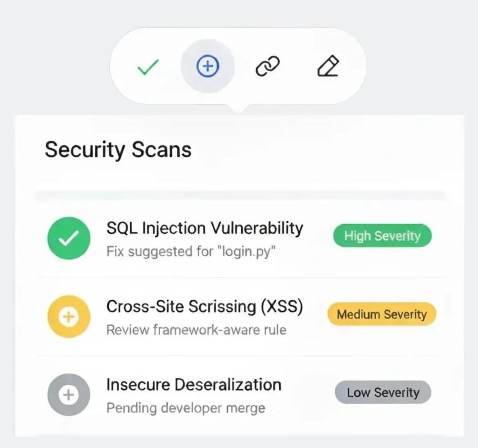Viewport: 478px width, 448px height.
Task: Click the Medium Severity badge
Action: [x=381, y=314]
